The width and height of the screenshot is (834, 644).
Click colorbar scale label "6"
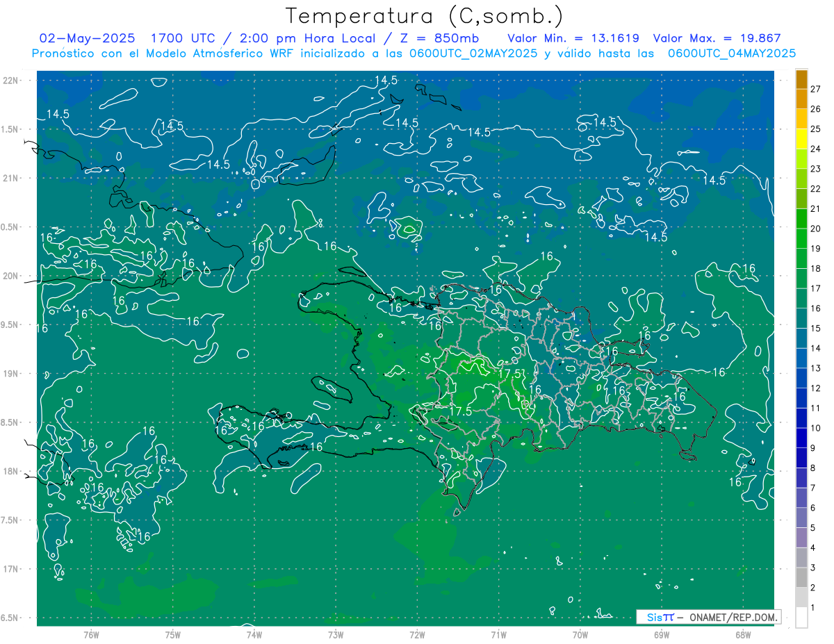point(814,508)
